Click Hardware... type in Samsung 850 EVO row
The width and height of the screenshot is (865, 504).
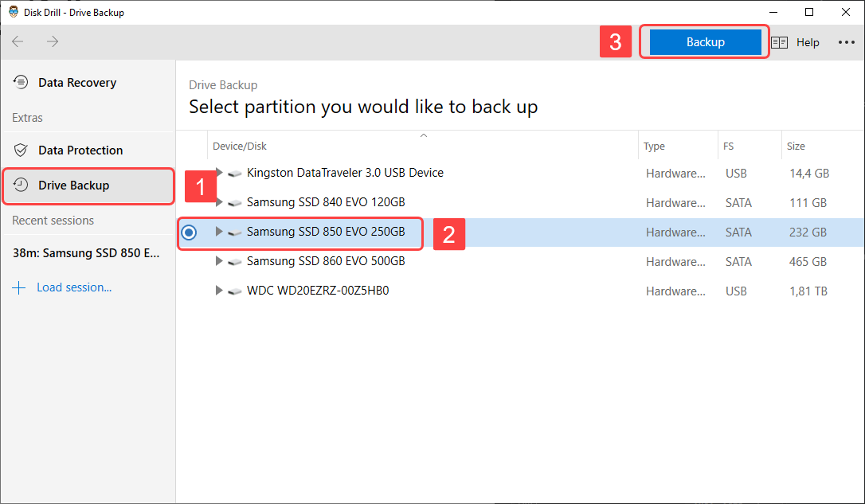(675, 232)
